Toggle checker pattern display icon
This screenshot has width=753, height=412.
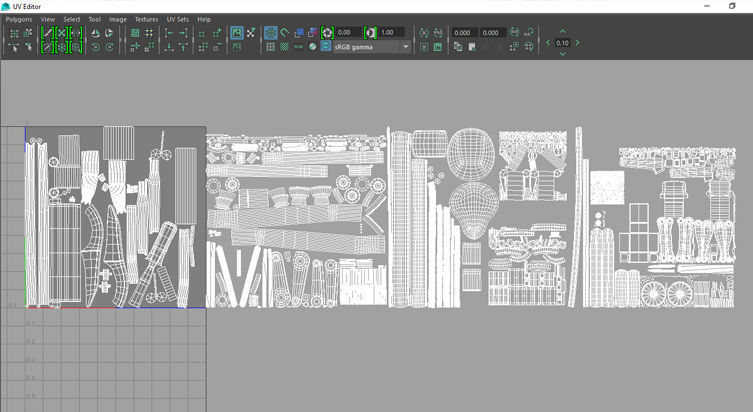(x=285, y=47)
